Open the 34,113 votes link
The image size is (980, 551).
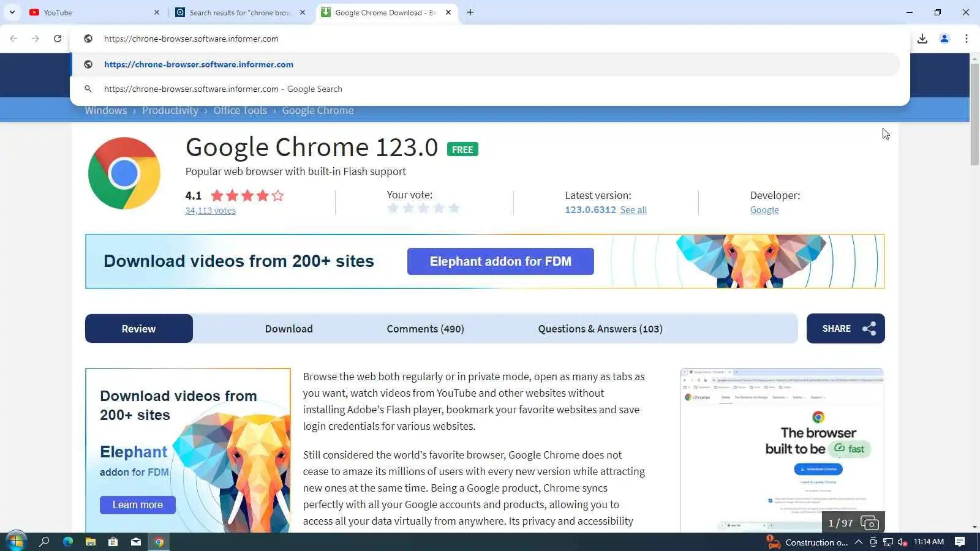click(x=211, y=211)
